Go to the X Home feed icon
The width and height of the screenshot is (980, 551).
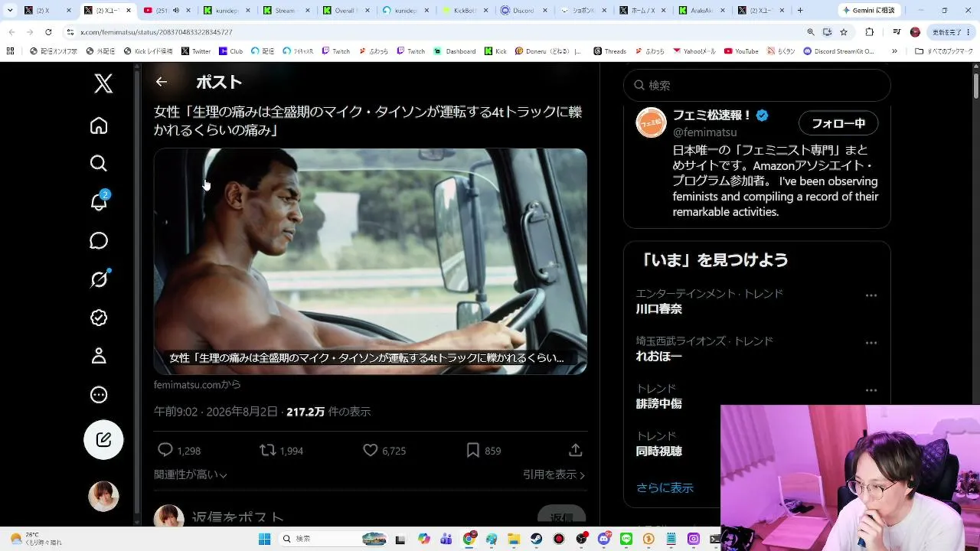pyautogui.click(x=99, y=126)
